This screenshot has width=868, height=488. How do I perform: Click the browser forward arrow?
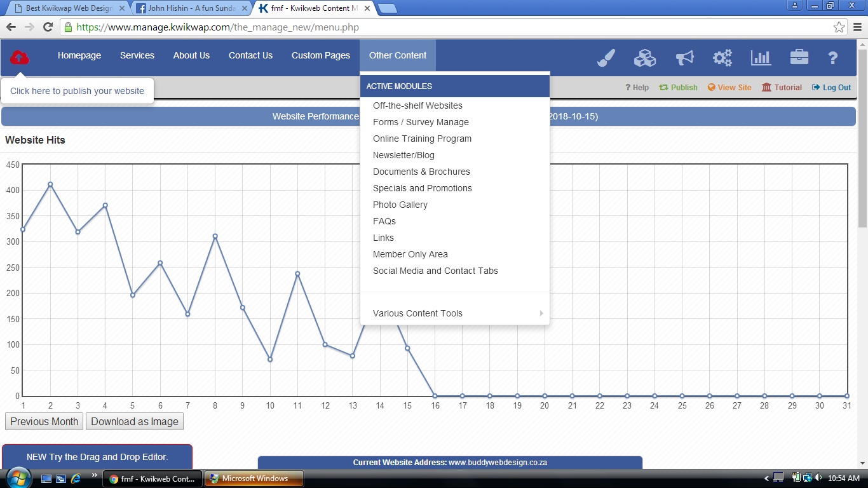tap(29, 27)
